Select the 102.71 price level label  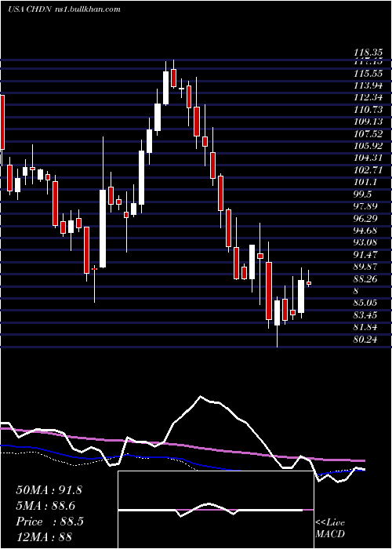tap(368, 170)
